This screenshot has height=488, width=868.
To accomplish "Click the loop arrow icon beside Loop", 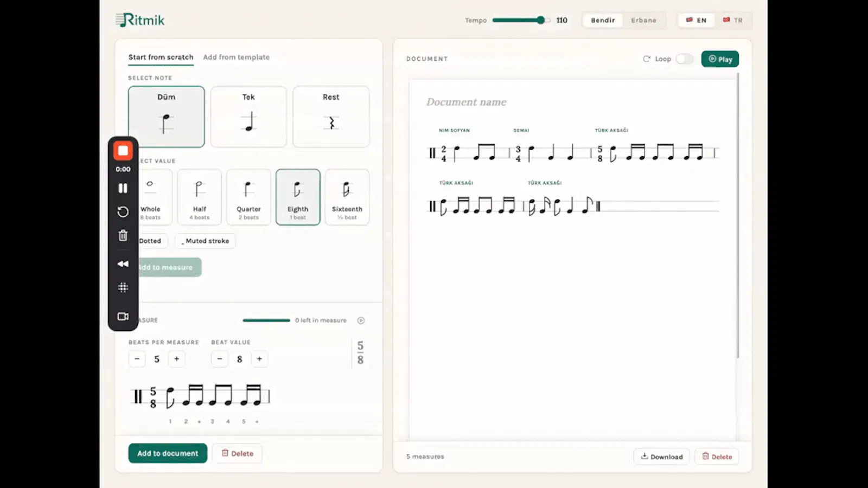I will pyautogui.click(x=646, y=59).
